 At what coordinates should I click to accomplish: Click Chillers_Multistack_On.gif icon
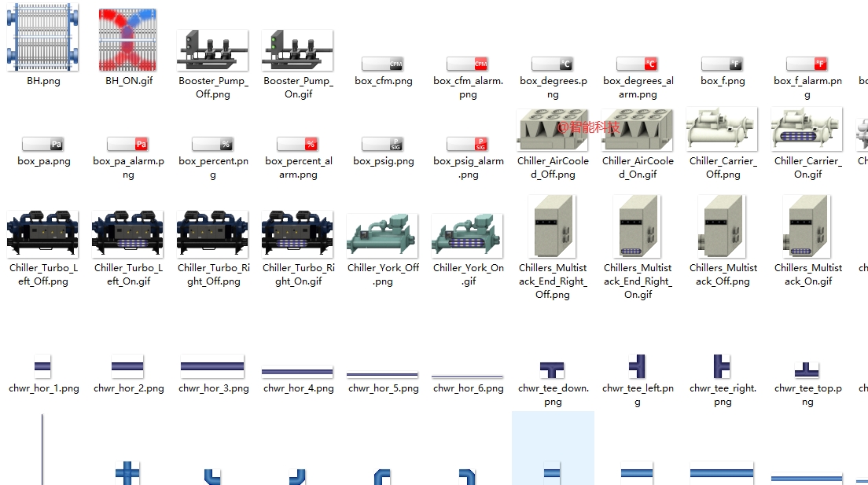point(807,226)
